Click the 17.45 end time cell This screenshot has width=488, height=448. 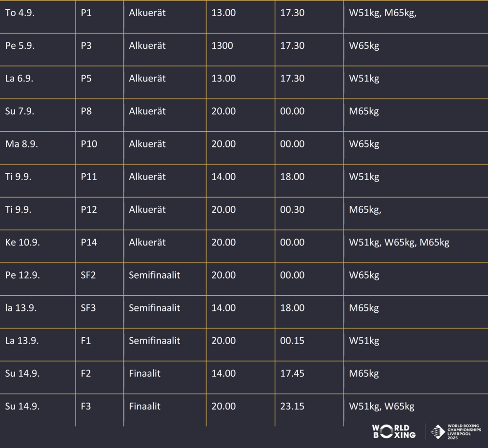309,377
